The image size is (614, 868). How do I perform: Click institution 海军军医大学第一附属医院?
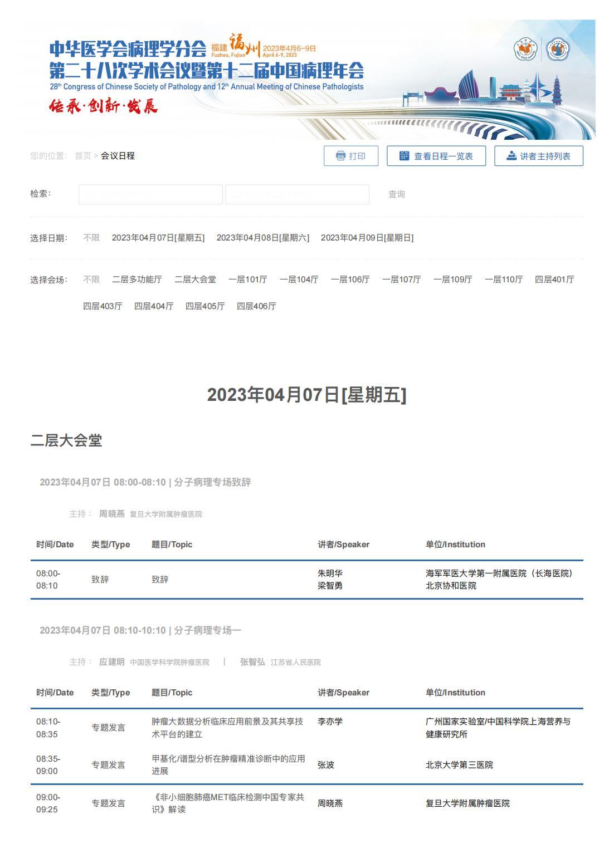499,573
